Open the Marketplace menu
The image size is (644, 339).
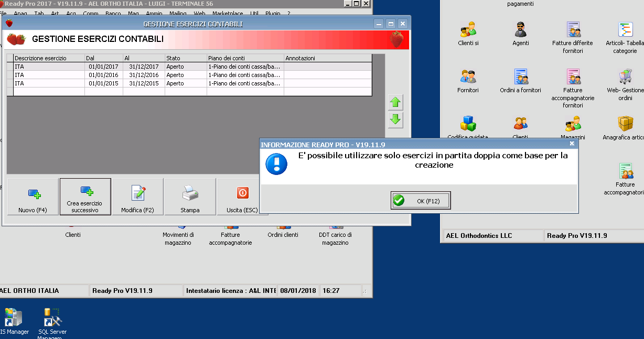(229, 14)
